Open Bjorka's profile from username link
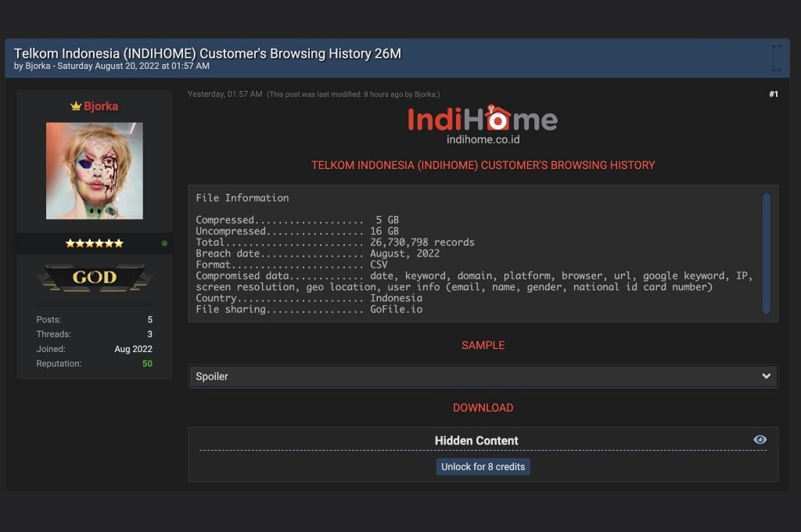The height and width of the screenshot is (532, 801). tap(101, 106)
